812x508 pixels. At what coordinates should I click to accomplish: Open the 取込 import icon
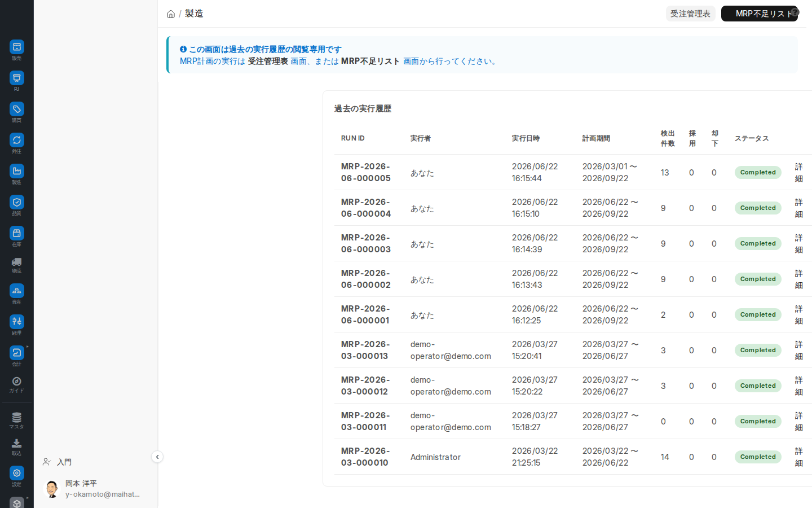coord(17,444)
